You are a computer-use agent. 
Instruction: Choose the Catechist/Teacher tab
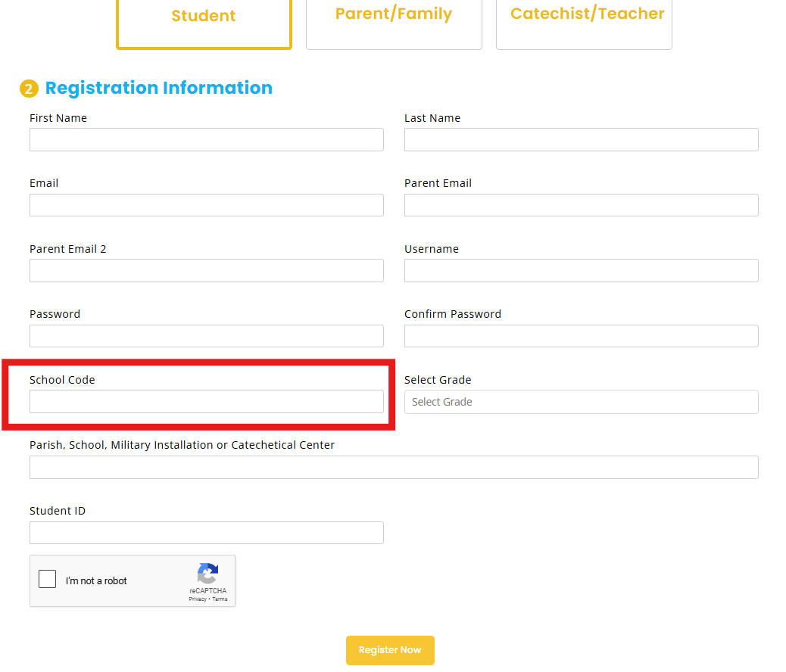(584, 15)
